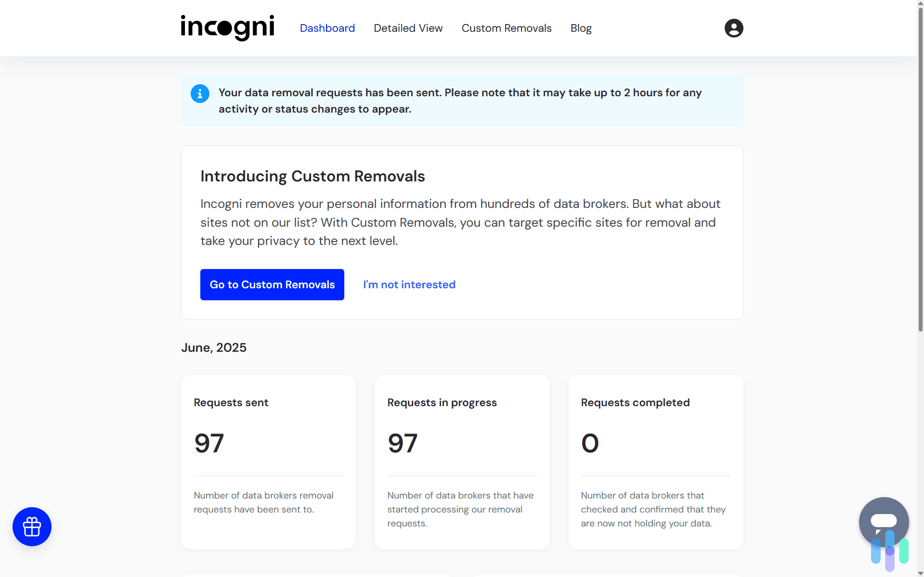
Task: Open the Blog page
Action: click(581, 28)
